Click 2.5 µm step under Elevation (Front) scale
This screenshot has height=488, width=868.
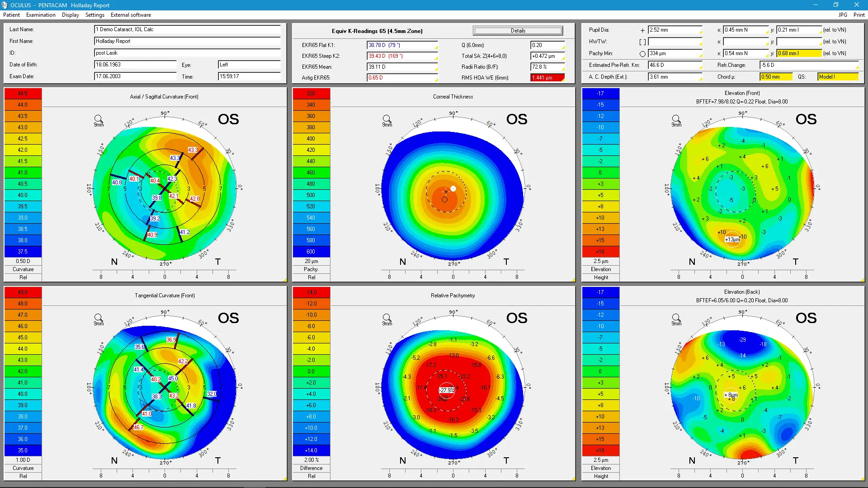[600, 261]
